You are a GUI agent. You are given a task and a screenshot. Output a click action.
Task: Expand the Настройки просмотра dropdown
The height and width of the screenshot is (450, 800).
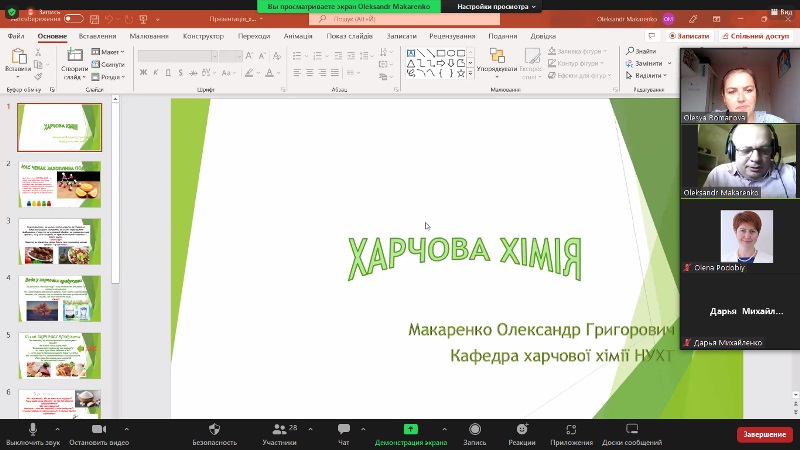[497, 6]
